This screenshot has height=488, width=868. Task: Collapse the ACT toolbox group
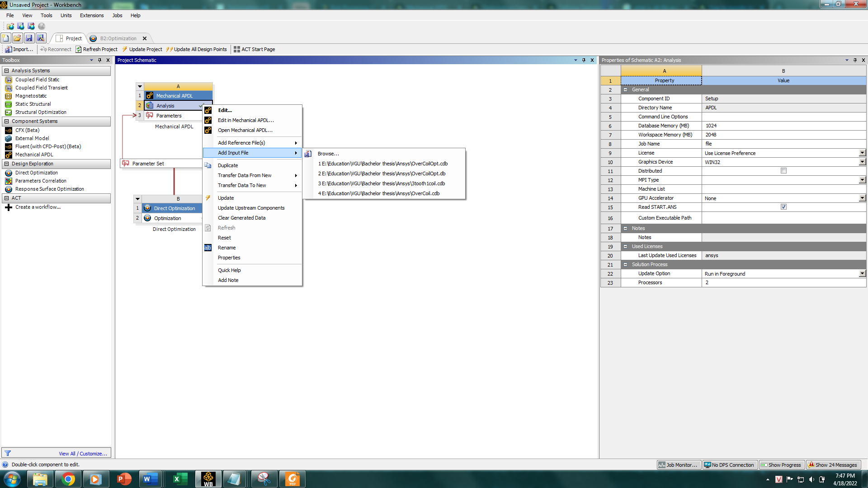pos(7,198)
